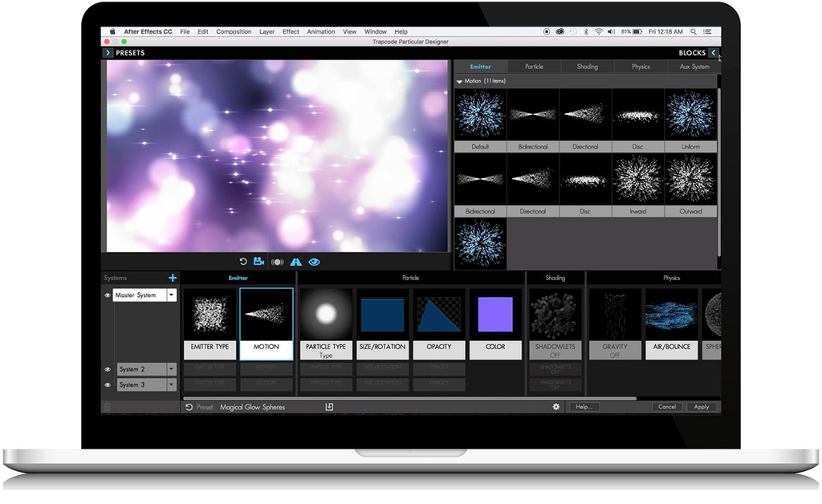Save the preset with the save icon
Screen dimensions: 822x504
329,407
